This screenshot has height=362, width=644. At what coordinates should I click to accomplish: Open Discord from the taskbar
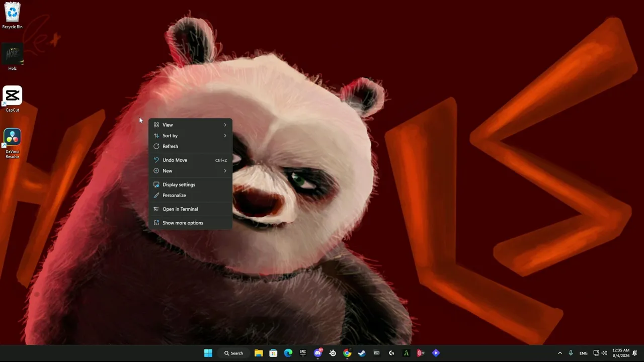pyautogui.click(x=318, y=353)
